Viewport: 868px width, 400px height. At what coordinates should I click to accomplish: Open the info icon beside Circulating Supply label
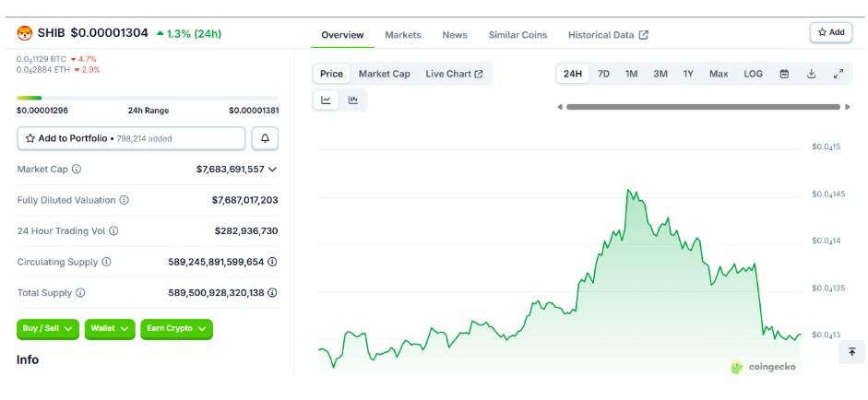coord(106,262)
